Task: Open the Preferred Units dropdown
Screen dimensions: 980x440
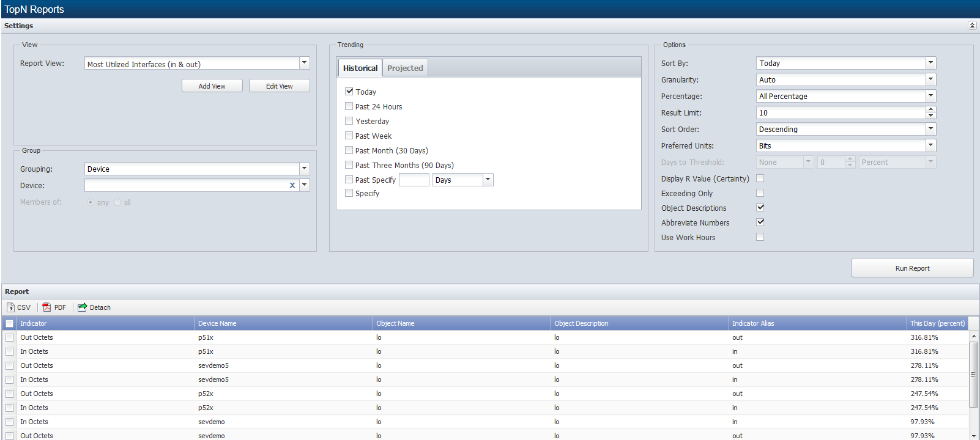Action: pyautogui.click(x=931, y=145)
